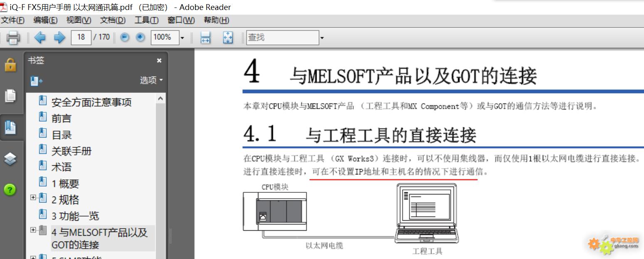The width and height of the screenshot is (644, 259).
Task: Expand the '2 规格' bookmark
Action: pyautogui.click(x=33, y=197)
